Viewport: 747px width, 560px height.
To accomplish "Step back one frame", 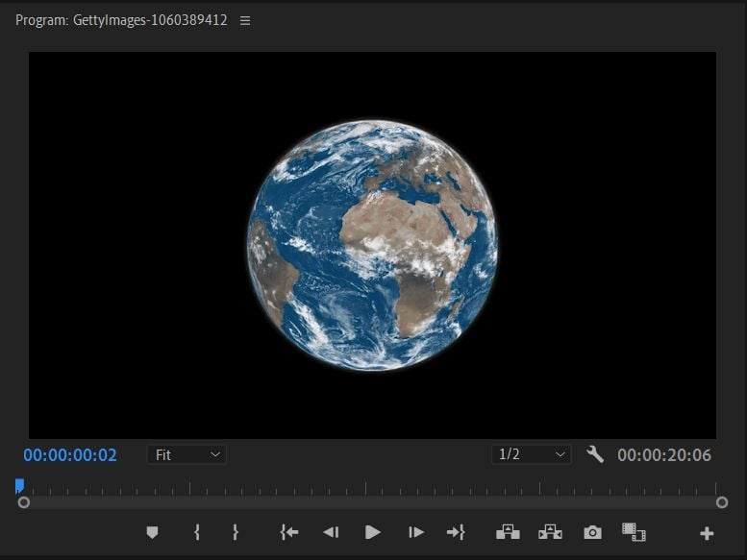I will [331, 532].
